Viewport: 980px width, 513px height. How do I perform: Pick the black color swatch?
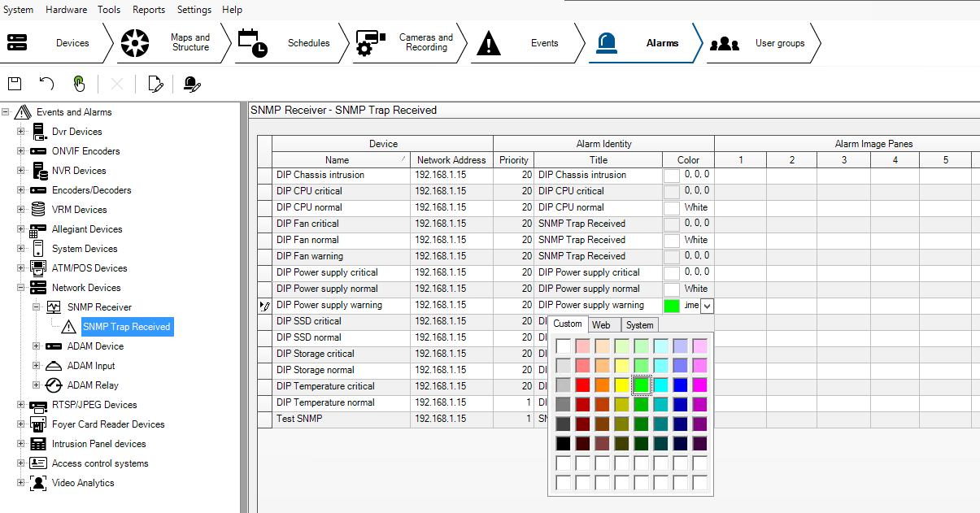coord(563,444)
